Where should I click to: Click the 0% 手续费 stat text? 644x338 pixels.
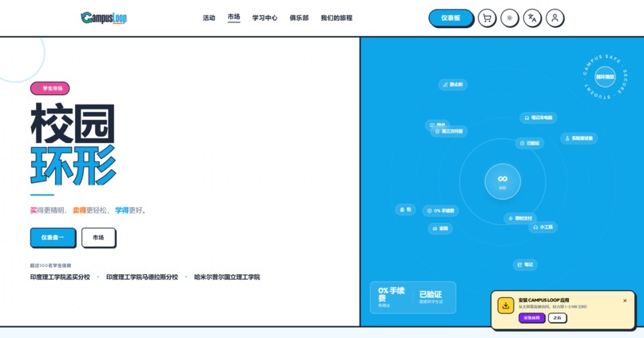coord(391,294)
